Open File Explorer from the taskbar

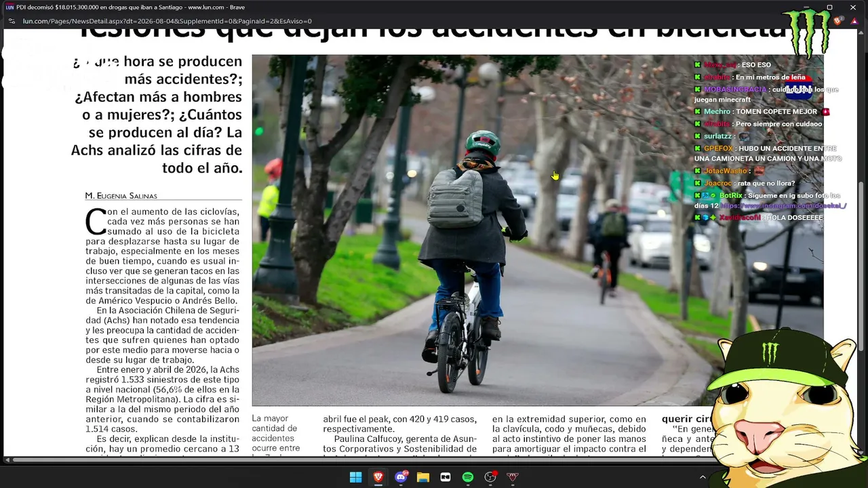423,477
